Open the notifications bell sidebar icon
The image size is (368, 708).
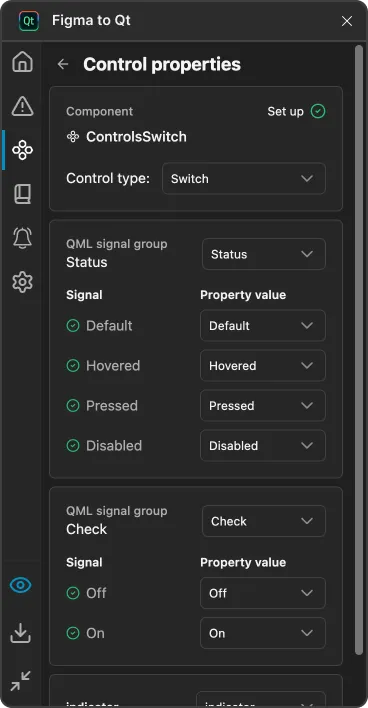click(x=23, y=238)
